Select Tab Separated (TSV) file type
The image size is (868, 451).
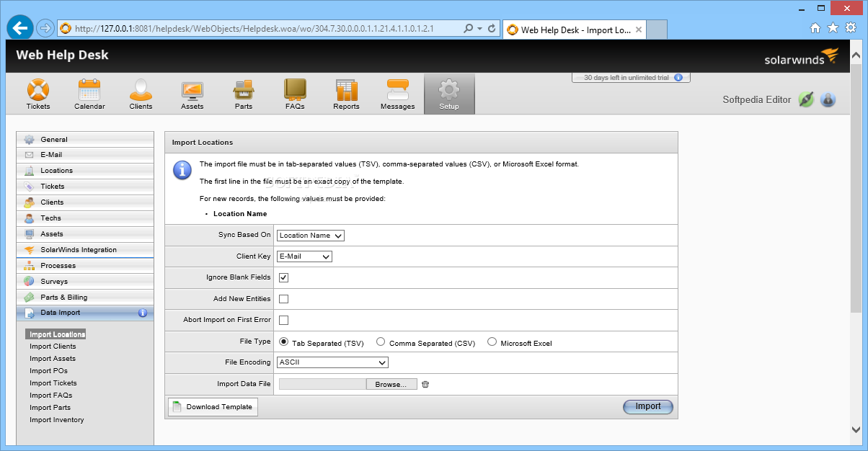pyautogui.click(x=283, y=342)
